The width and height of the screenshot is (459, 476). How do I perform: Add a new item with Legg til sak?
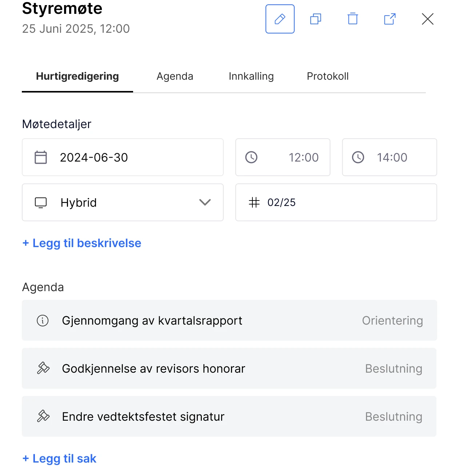[60, 459]
